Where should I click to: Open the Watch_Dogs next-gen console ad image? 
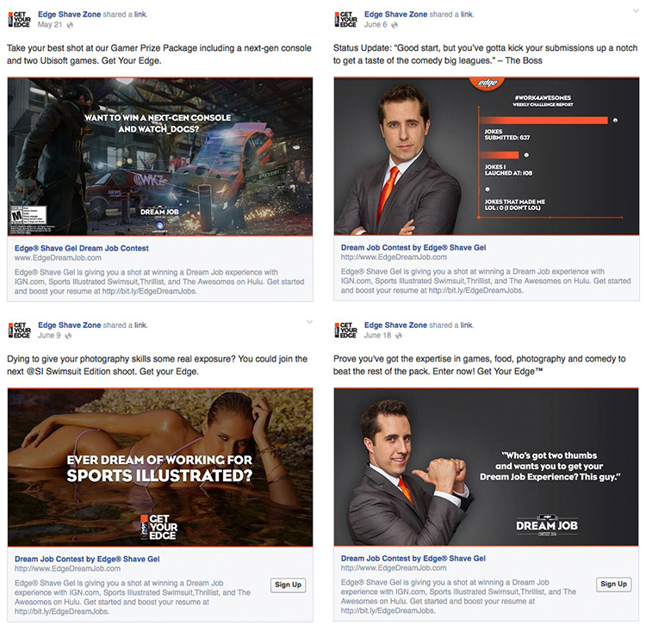[x=160, y=157]
